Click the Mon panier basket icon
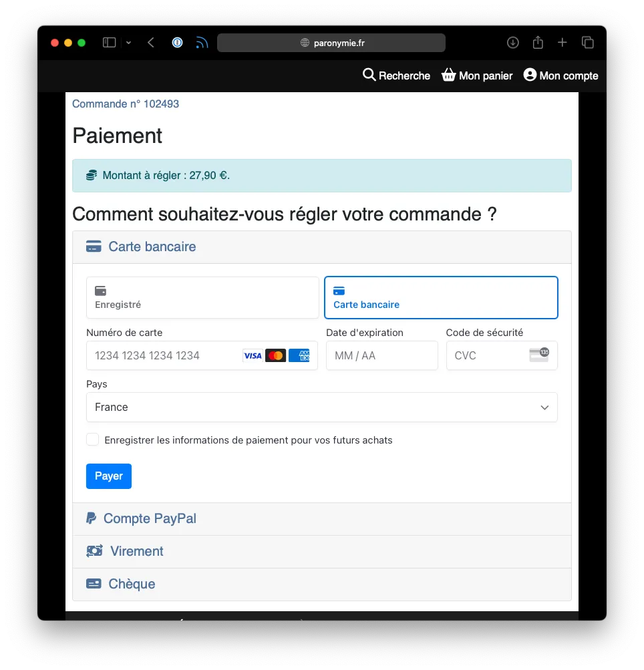This screenshot has width=644, height=670. 448,75
